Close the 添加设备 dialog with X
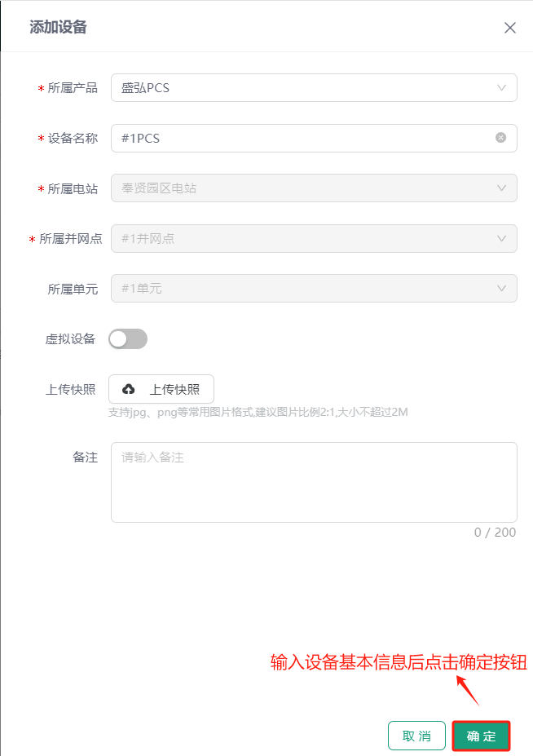The image size is (533, 756). pyautogui.click(x=510, y=28)
